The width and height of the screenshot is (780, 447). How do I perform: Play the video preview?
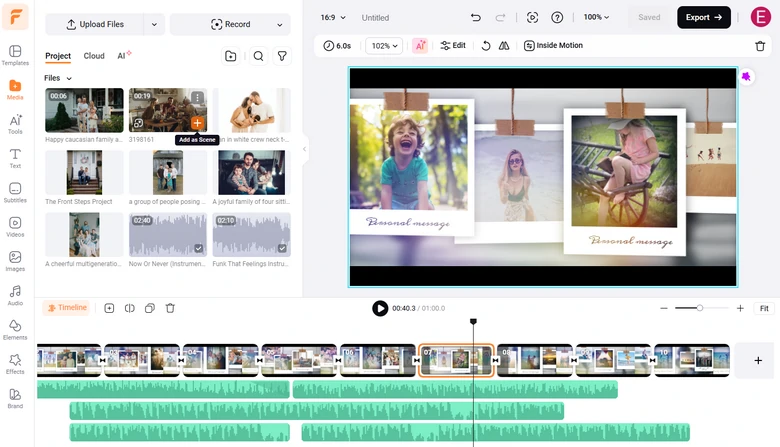(x=380, y=308)
